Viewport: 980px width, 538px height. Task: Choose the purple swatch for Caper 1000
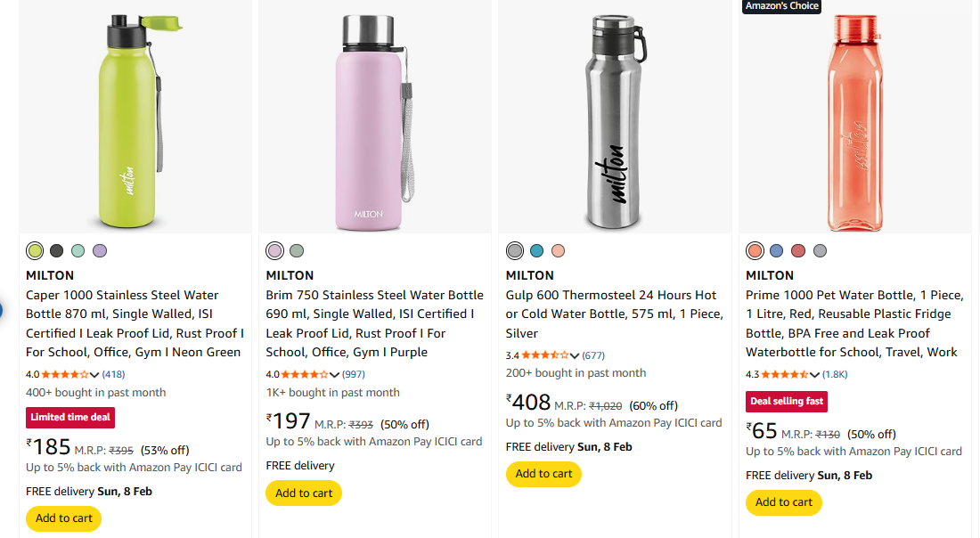pos(100,250)
